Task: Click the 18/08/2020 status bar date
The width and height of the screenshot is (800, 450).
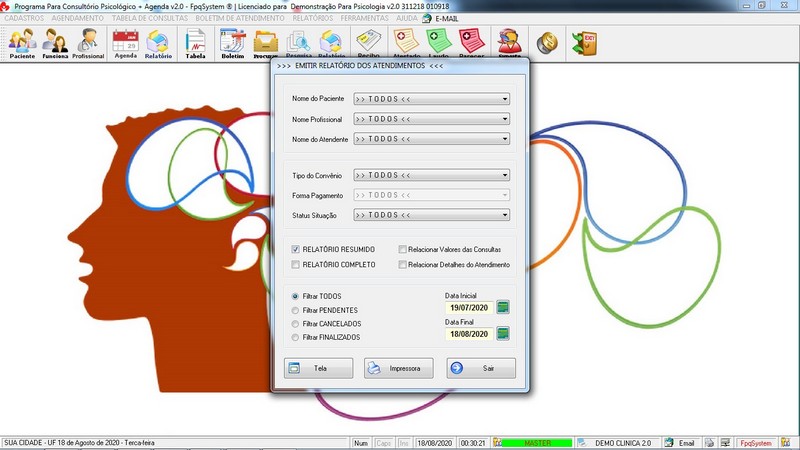Action: [435, 443]
